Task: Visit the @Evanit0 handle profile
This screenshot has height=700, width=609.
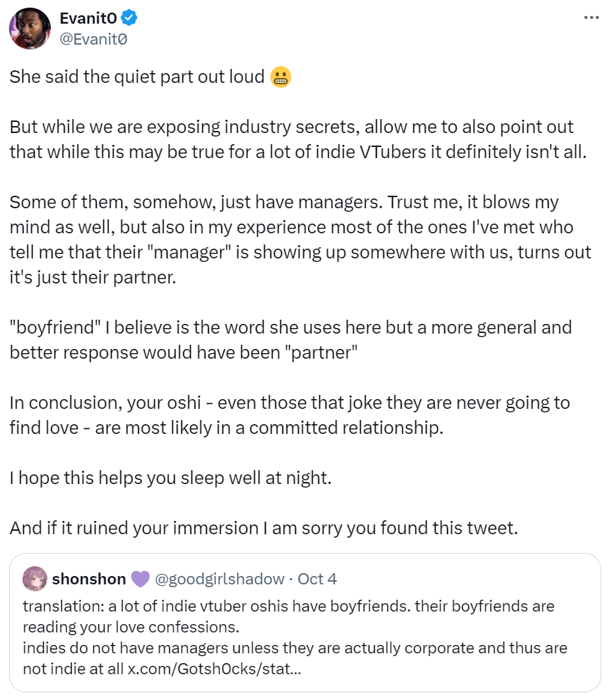Action: (x=93, y=39)
